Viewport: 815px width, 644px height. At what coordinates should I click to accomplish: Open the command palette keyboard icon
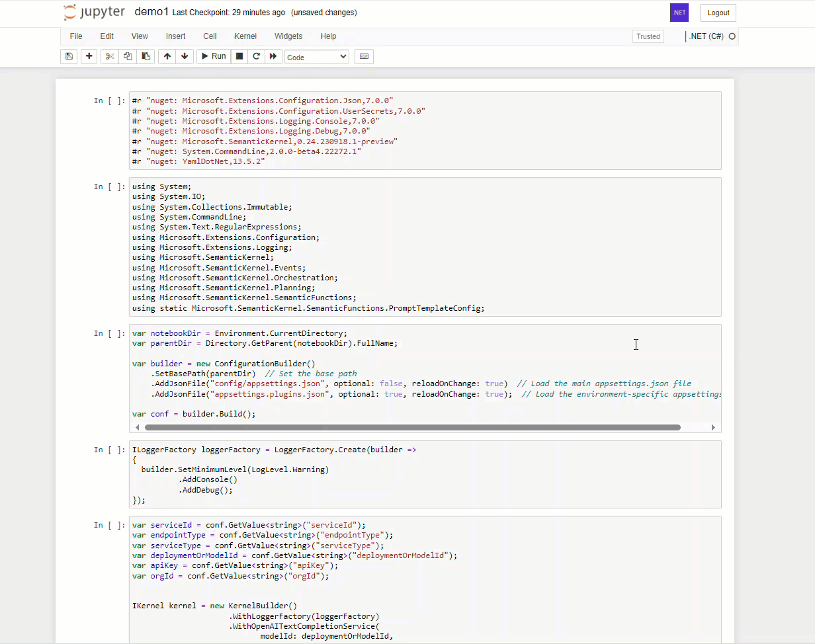[364, 56]
